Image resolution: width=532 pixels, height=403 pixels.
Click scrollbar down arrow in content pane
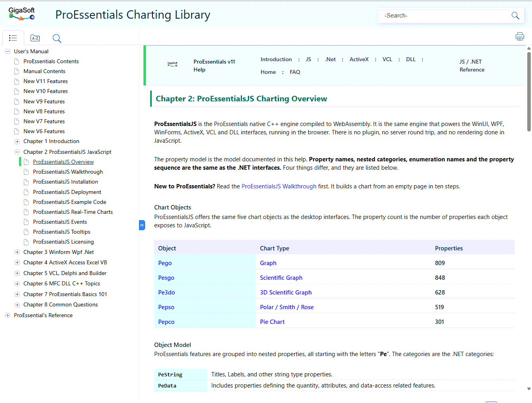click(x=529, y=389)
